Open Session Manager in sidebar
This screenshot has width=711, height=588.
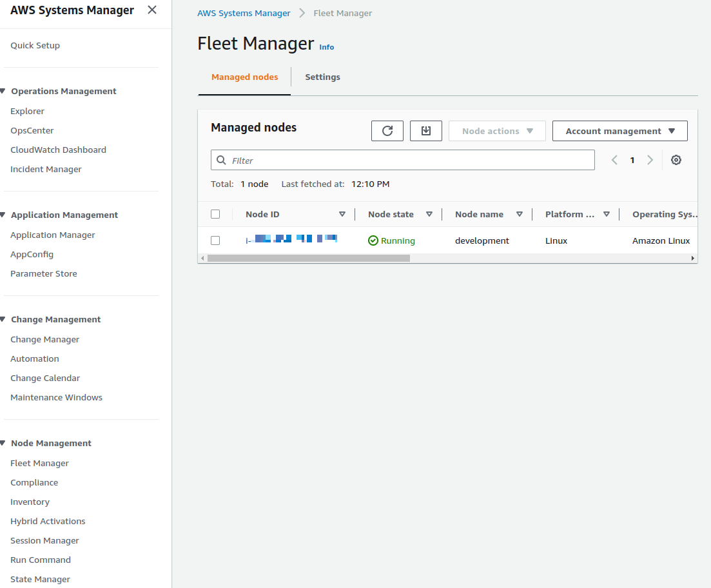pyautogui.click(x=44, y=541)
